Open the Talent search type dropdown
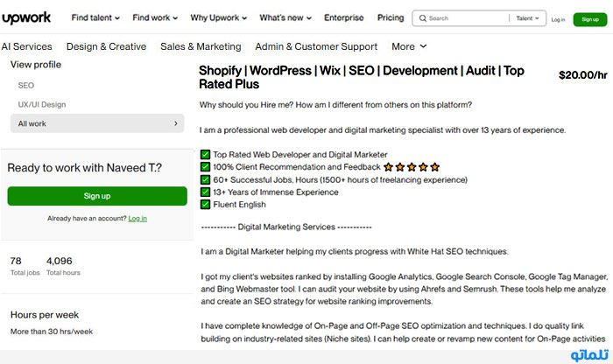This screenshot has width=613, height=364. 527,18
